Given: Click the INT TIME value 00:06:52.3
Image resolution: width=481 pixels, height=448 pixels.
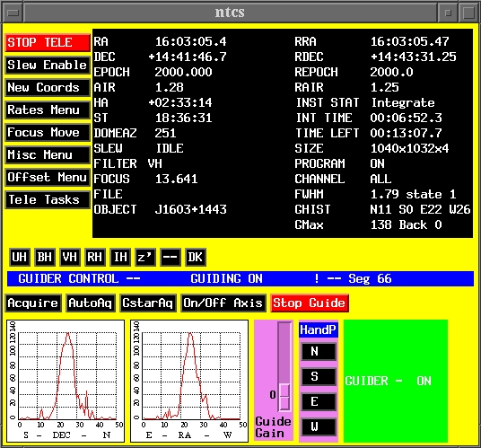Looking at the screenshot, I should [x=407, y=119].
